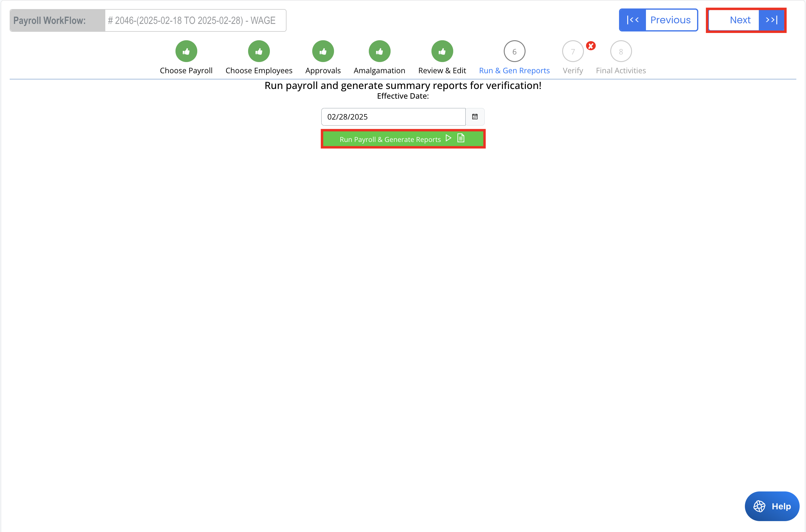Click the Payroll WorkFlow selection field
806x532 pixels.
(x=195, y=20)
